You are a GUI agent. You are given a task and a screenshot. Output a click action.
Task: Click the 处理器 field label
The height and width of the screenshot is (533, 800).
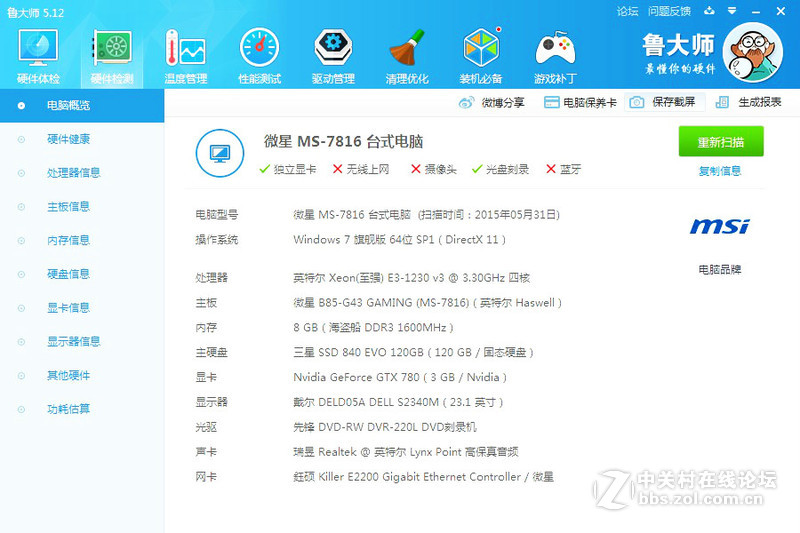(x=212, y=277)
